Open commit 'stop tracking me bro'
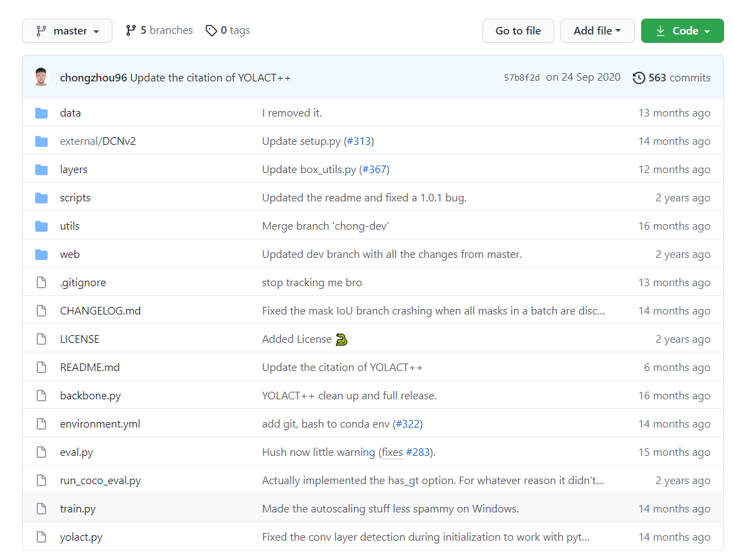This screenshot has height=560, width=733. pos(312,283)
